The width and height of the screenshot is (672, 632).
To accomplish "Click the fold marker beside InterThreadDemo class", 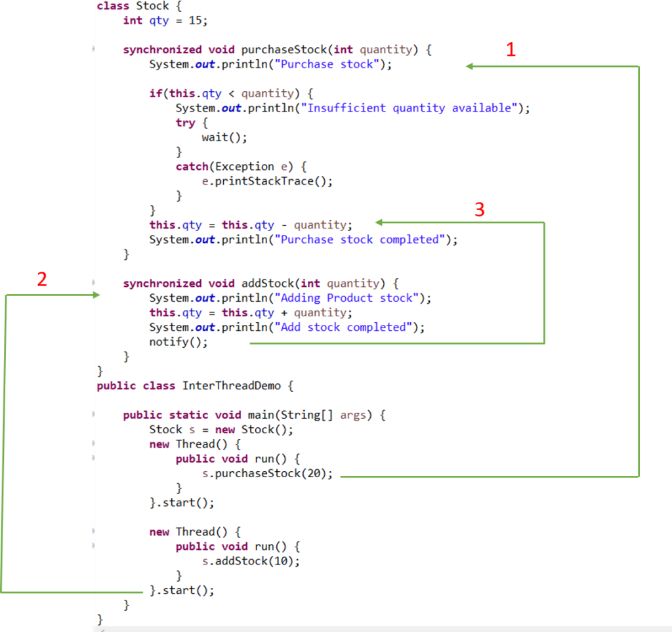I will click(x=95, y=385).
